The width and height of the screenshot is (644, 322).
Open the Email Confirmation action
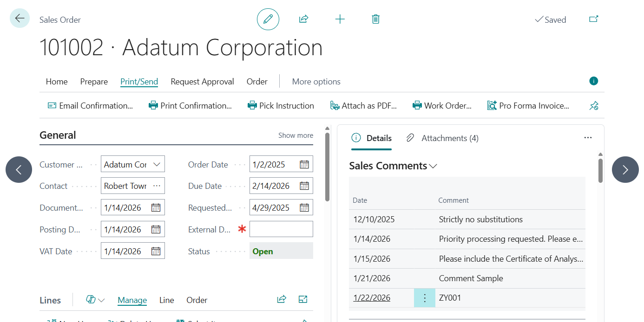click(x=90, y=105)
